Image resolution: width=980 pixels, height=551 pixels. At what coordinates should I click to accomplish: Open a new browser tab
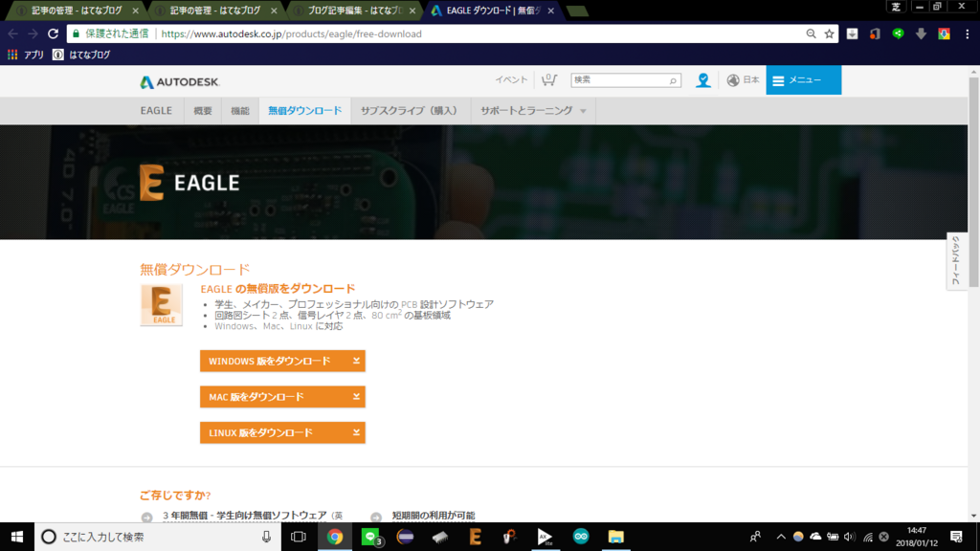click(577, 11)
